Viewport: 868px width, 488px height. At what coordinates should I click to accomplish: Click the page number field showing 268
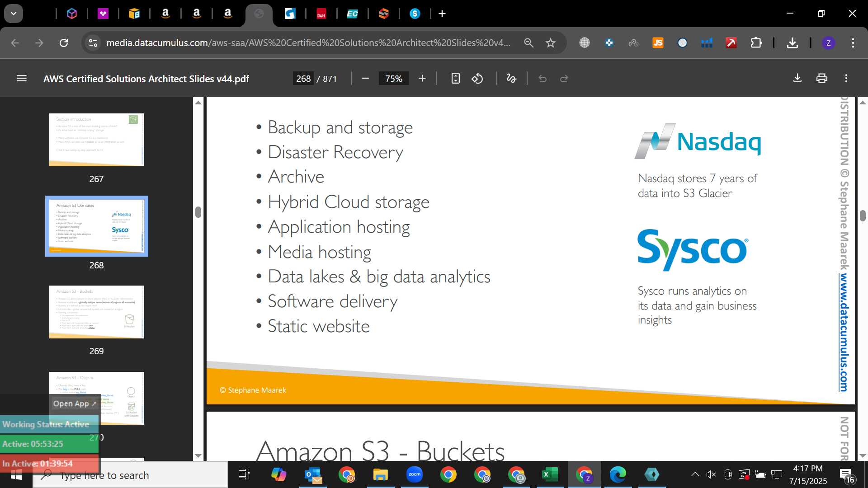point(303,79)
